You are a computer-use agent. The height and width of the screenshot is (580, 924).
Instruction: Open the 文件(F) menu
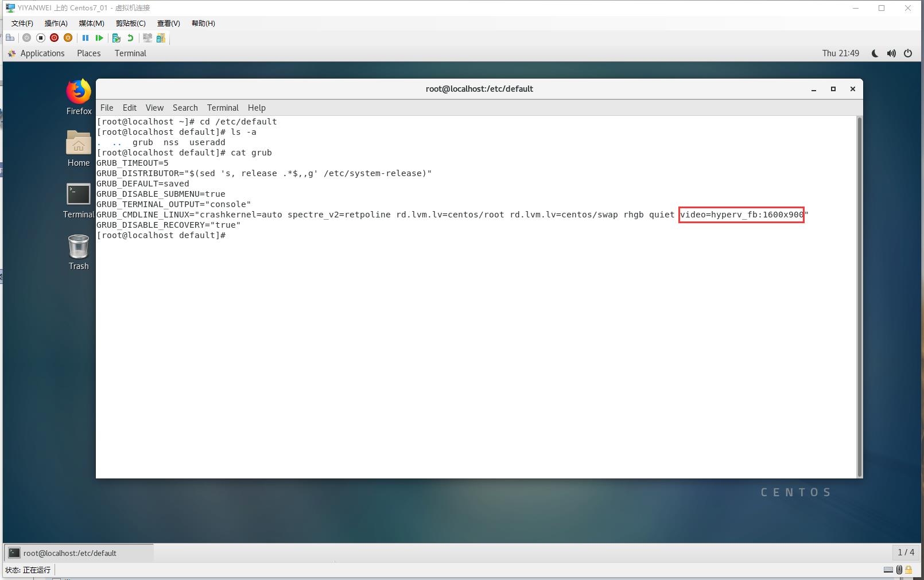(x=22, y=24)
